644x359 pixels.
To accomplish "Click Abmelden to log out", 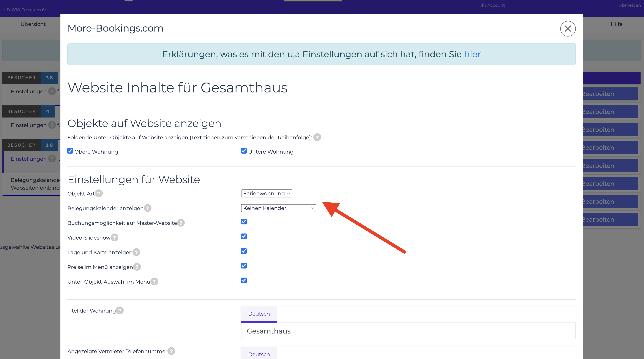I will pos(630,5).
